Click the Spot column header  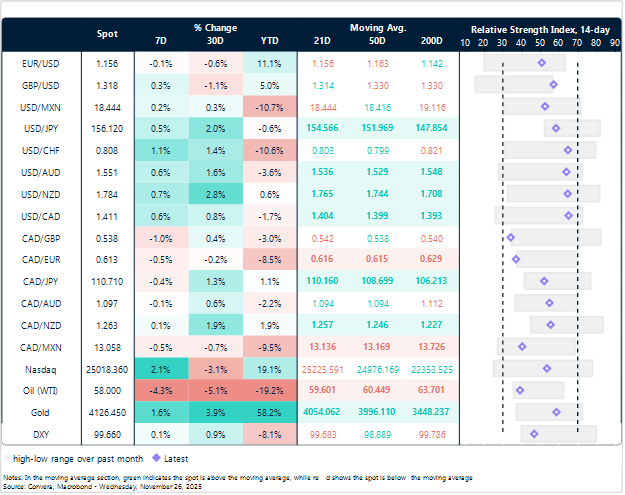click(107, 34)
